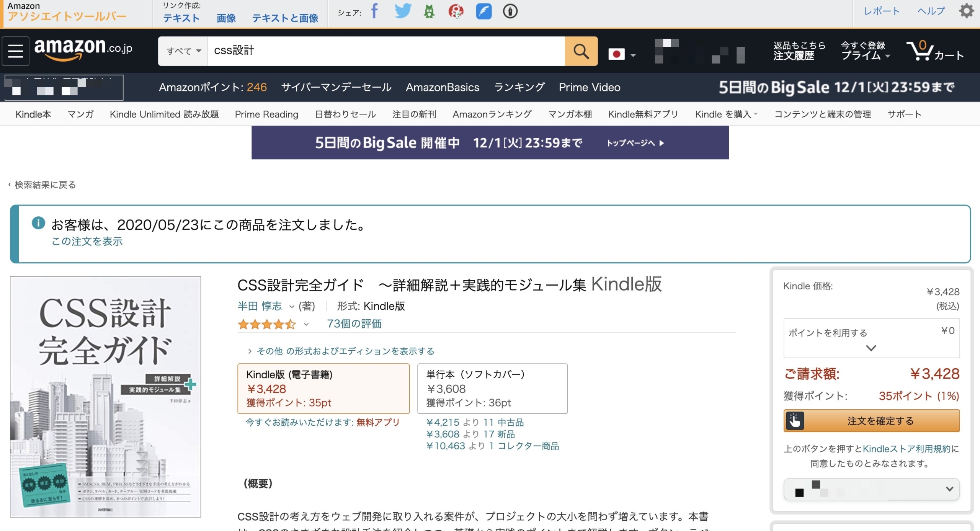Image resolution: width=980 pixels, height=531 pixels.
Task: Open the 無料アプリ link
Action: coord(378,422)
